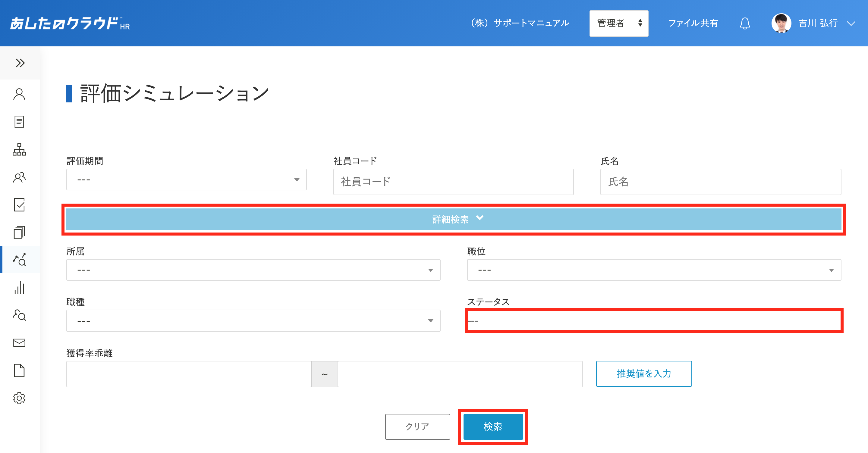The width and height of the screenshot is (868, 453).
Task: Open the mail envelope sidebar icon
Action: [x=19, y=343]
